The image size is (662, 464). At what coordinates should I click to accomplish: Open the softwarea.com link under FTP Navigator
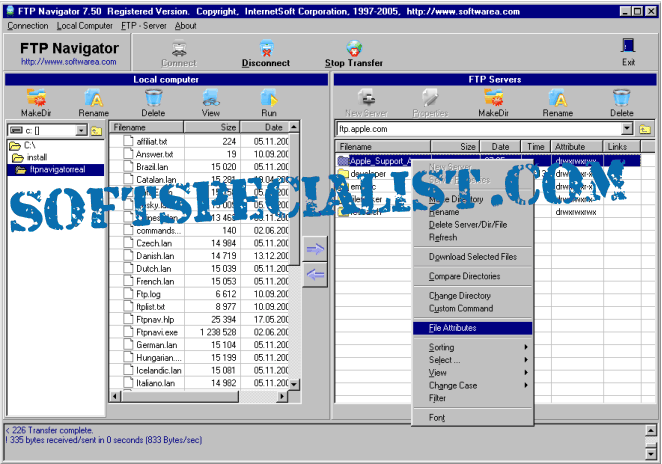[69, 62]
